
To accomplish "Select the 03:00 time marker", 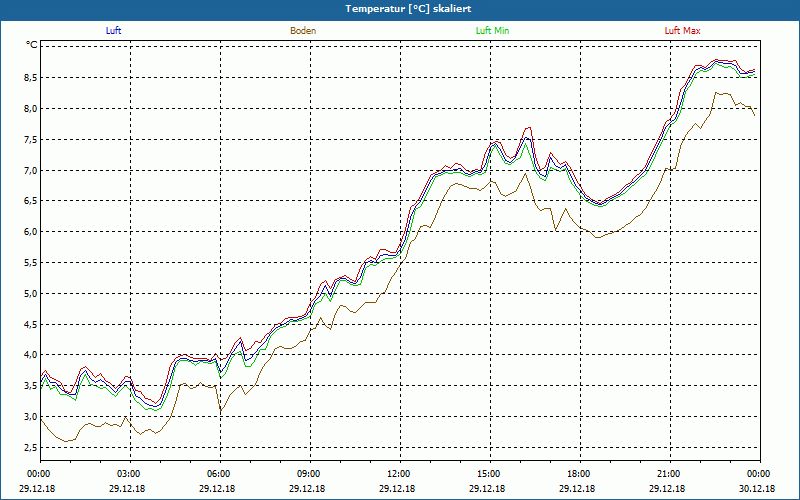I will click(x=129, y=474).
